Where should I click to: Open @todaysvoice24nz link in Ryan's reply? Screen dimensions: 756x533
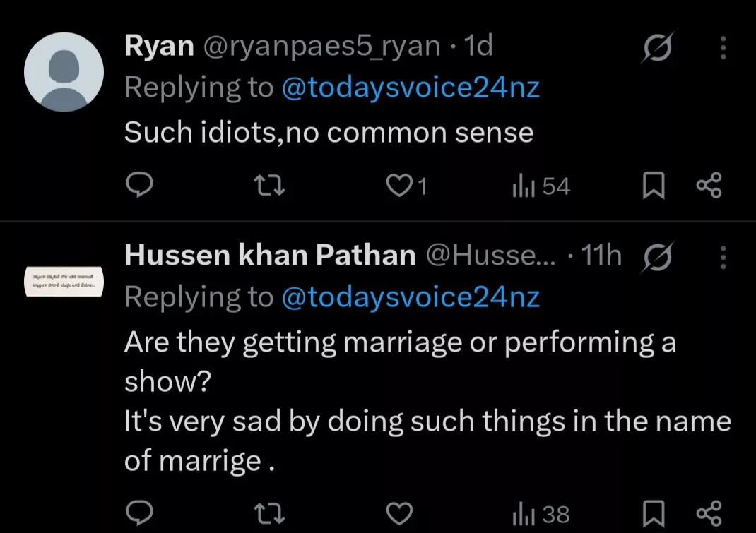(x=411, y=88)
